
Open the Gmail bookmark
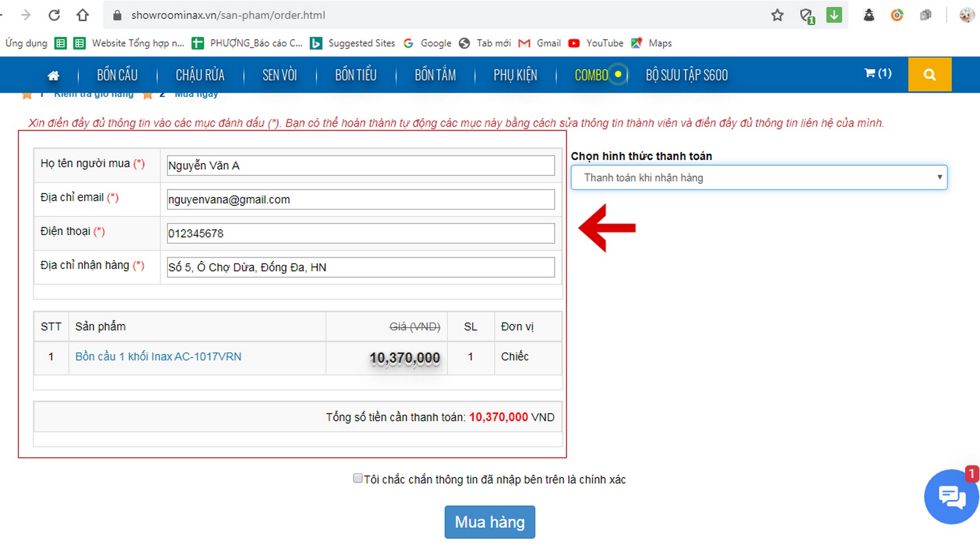pos(540,43)
